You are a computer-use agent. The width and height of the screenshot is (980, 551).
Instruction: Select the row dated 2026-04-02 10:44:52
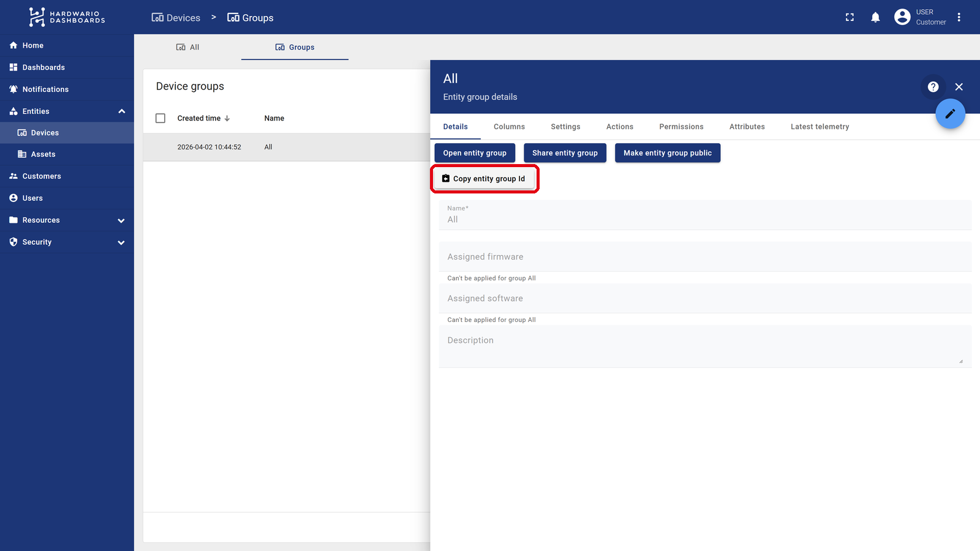pos(287,147)
